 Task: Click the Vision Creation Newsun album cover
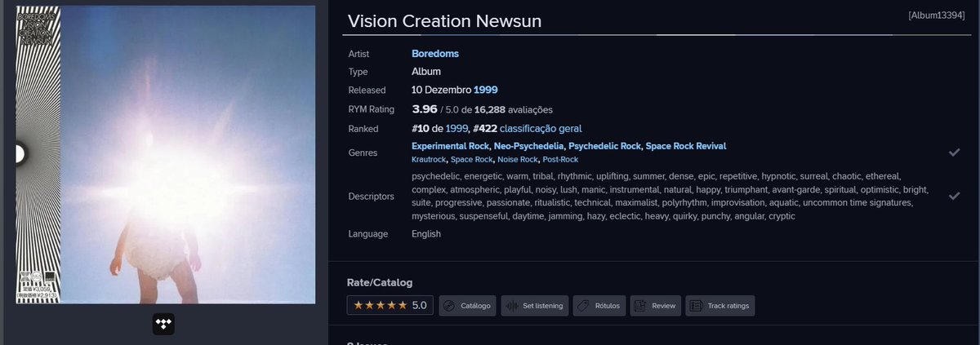[x=166, y=155]
